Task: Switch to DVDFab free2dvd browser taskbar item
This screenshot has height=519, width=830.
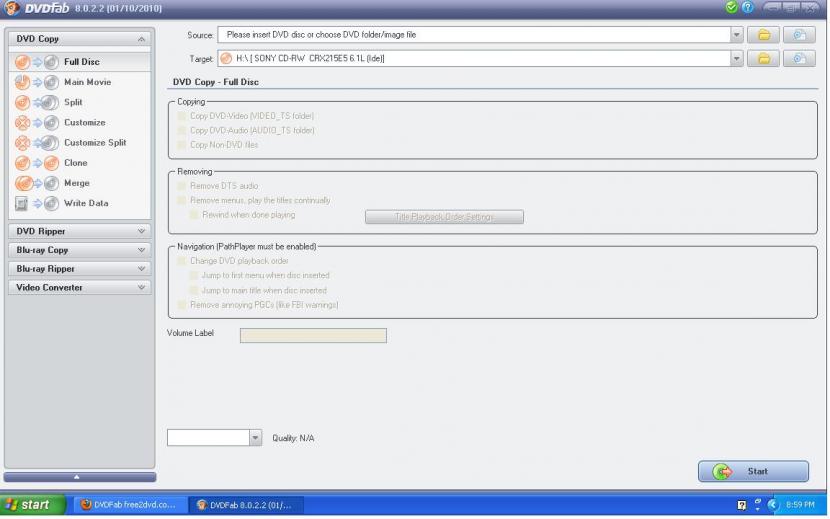Action: point(130,506)
